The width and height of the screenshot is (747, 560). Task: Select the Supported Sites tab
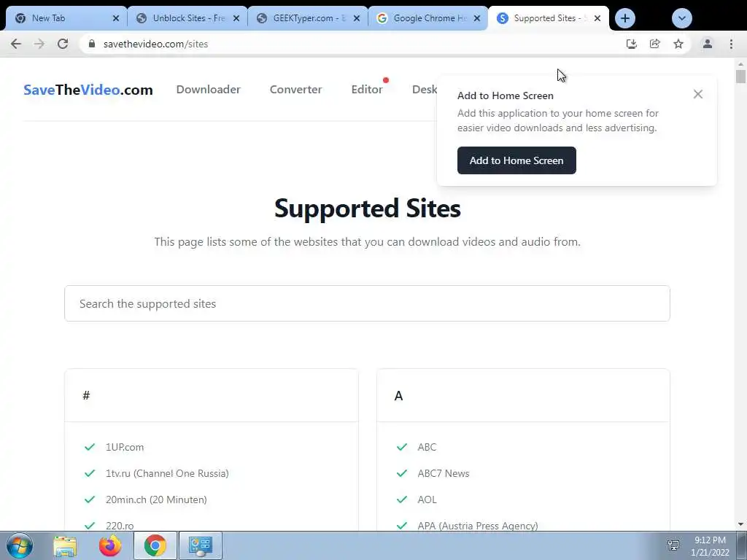pos(549,18)
